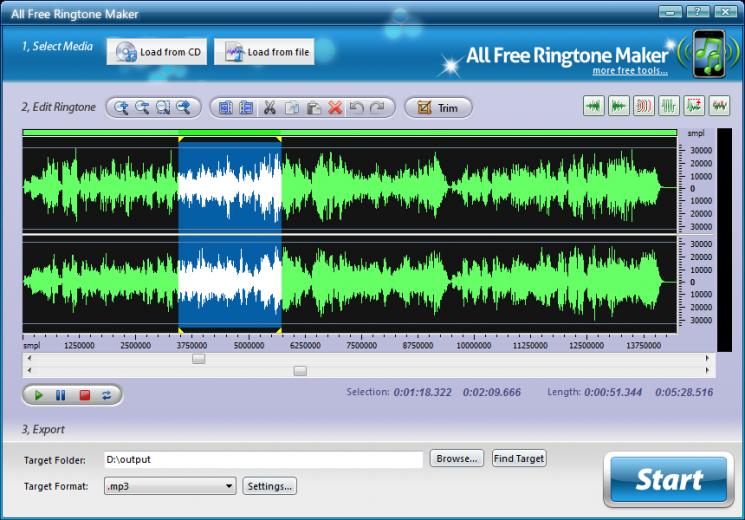Open the Target Format .mp3 dropdown

(170, 486)
